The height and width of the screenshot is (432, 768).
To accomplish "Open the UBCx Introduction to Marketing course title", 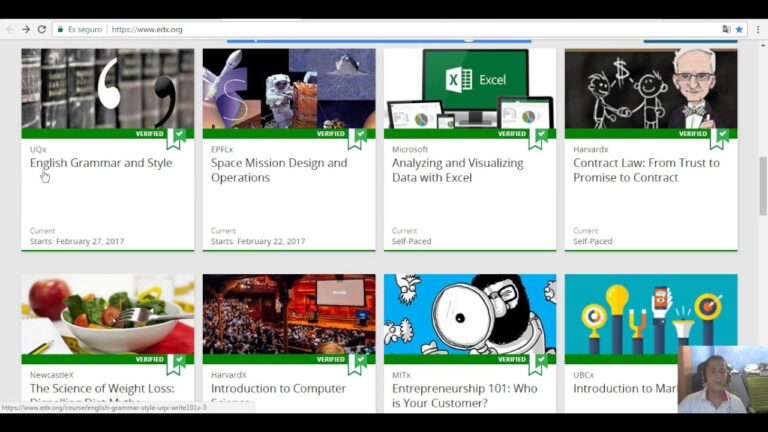I will (625, 388).
